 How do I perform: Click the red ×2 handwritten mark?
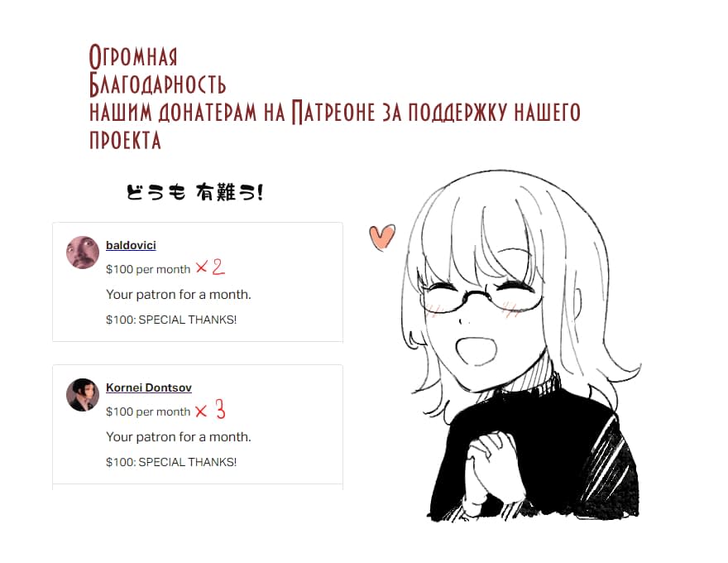(210, 267)
